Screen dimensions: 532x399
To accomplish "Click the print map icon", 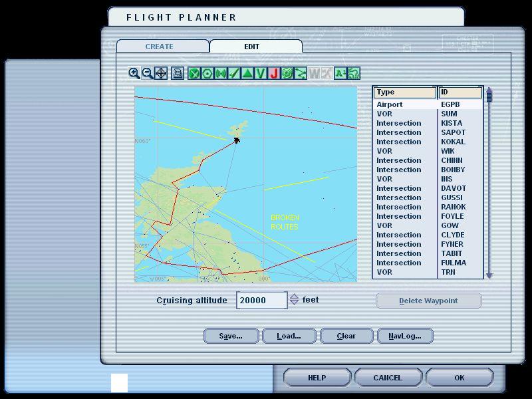I will click(x=178, y=73).
